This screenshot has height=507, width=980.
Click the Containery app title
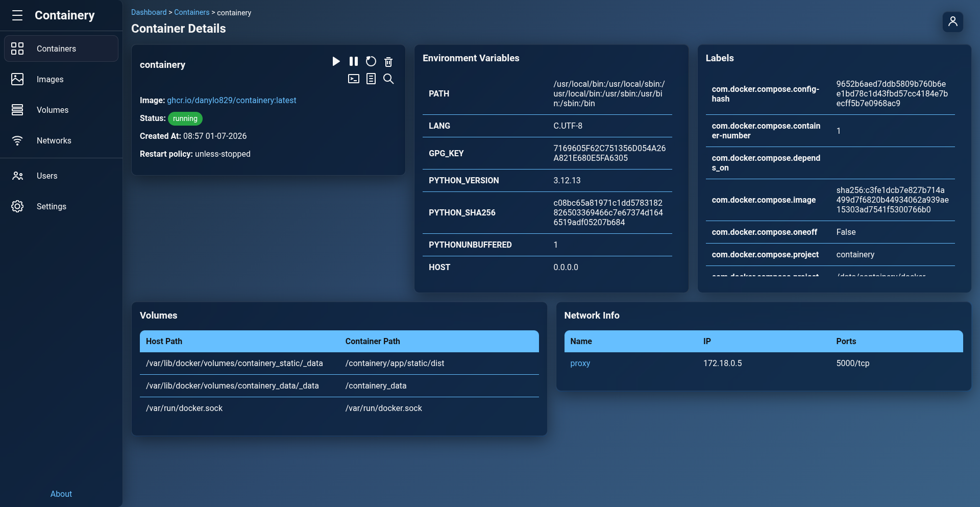(x=65, y=15)
